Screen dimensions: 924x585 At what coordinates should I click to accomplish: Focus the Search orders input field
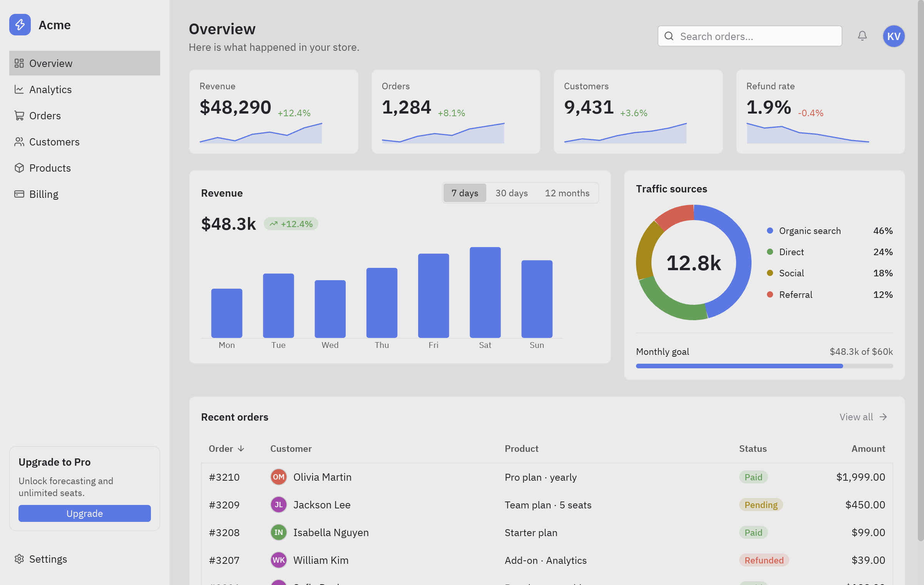coord(750,36)
